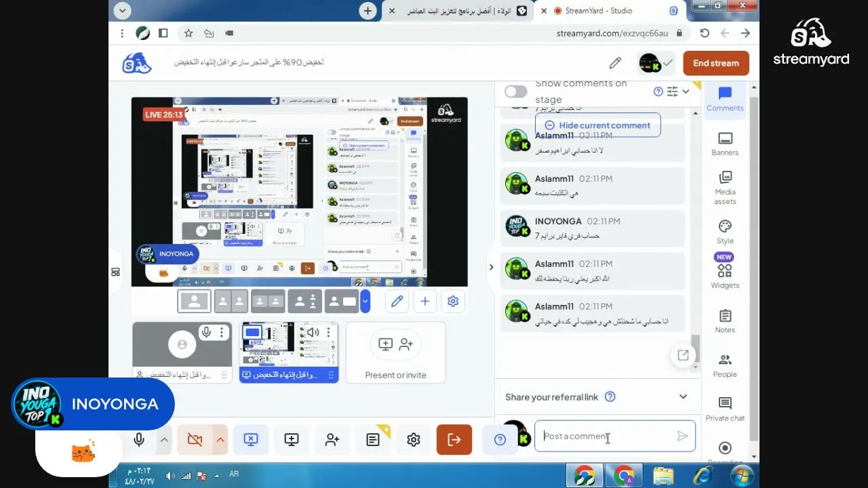Click help icon beside Show comments on stage

coord(658,91)
